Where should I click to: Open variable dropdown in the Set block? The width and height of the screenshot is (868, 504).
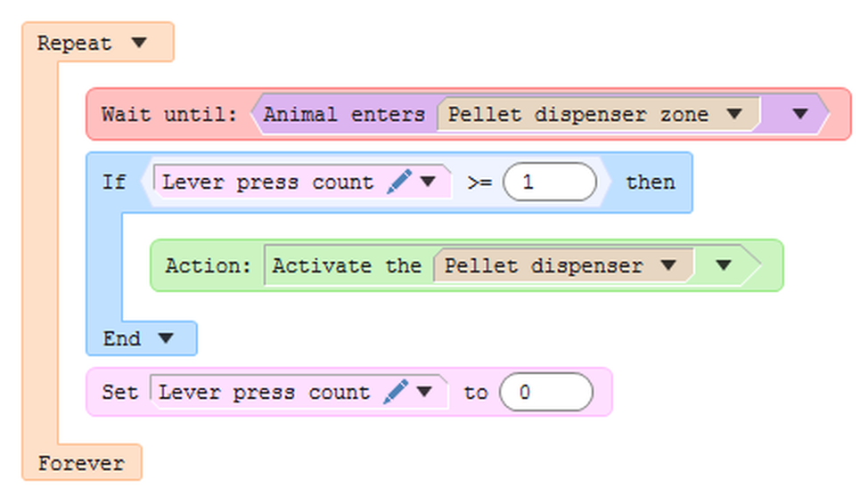tap(424, 392)
